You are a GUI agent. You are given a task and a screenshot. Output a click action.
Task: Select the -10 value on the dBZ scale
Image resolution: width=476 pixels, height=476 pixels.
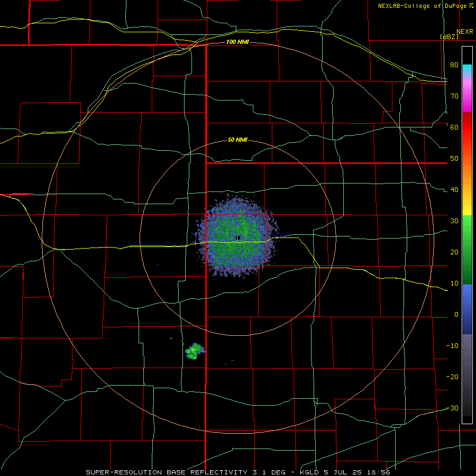pos(452,345)
